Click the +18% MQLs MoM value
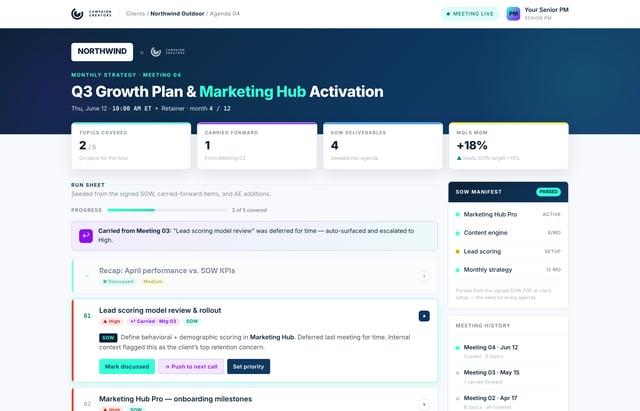Viewport: 640px width, 411px height. [472, 145]
